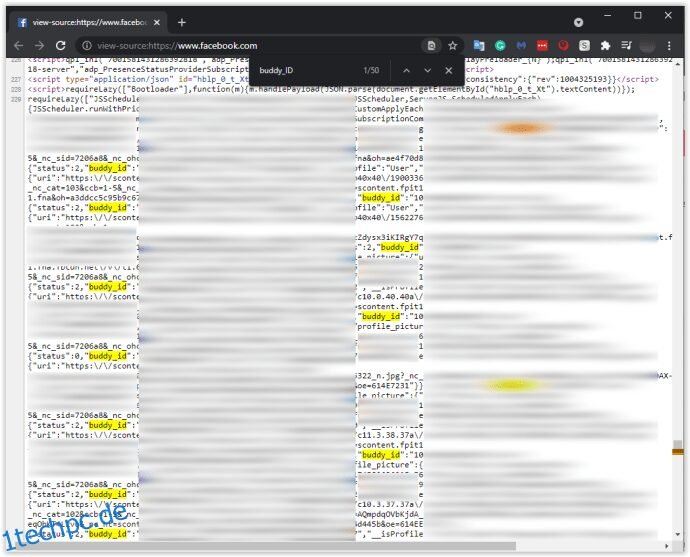The height and width of the screenshot is (557, 690).
Task: Reload the view-source page
Action: (x=61, y=45)
